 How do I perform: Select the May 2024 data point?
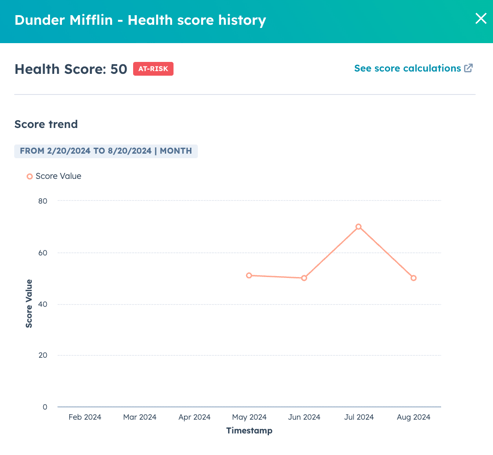[249, 275]
